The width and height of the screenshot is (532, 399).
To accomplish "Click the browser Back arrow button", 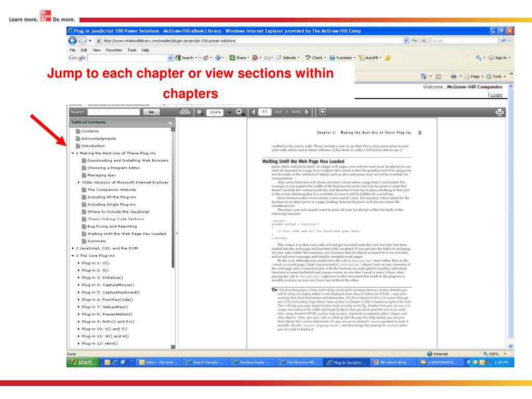I will tap(72, 41).
